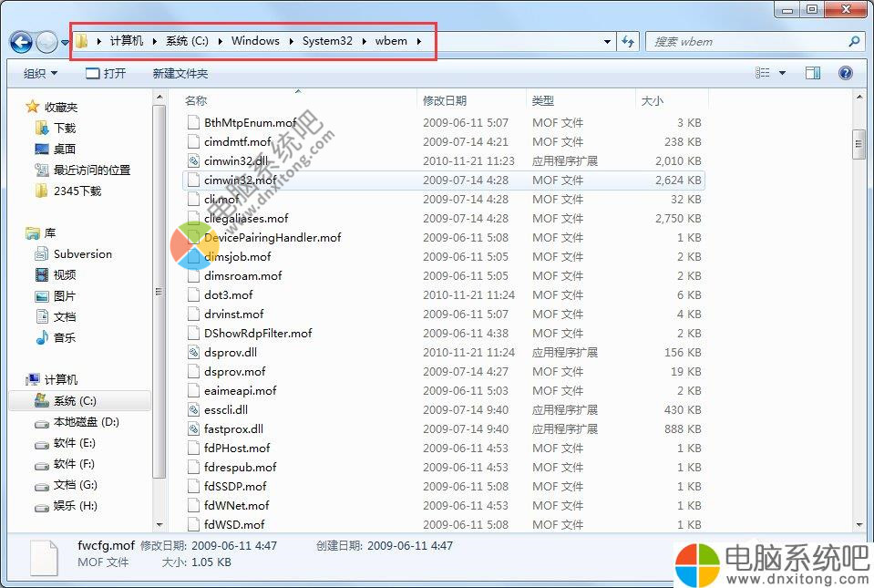Select wbem breadcrumb segment
This screenshot has height=588, width=874.
click(391, 41)
